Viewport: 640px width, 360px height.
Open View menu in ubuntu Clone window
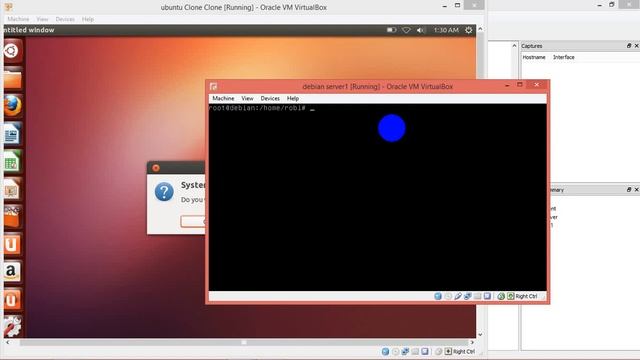point(42,19)
